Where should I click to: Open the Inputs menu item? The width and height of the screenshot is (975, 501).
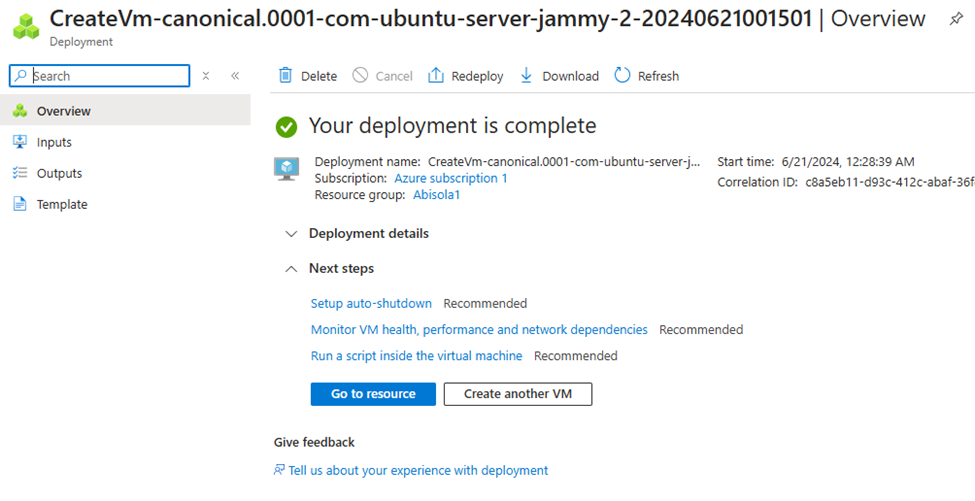click(x=54, y=142)
